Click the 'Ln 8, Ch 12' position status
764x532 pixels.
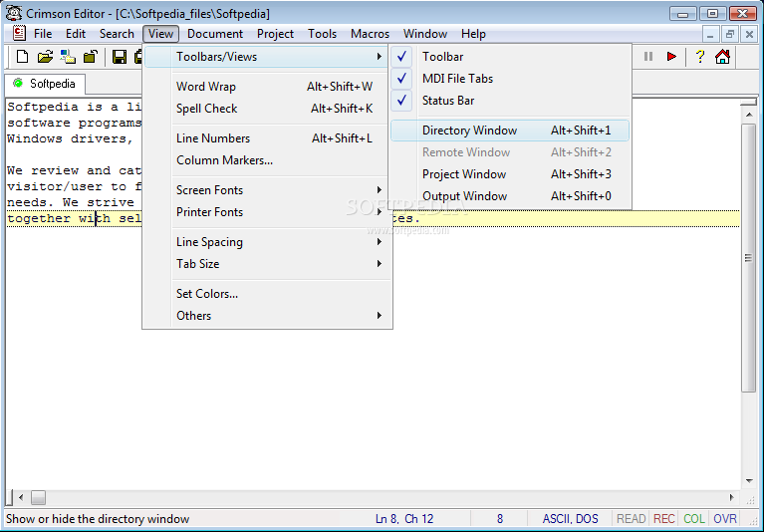tap(404, 519)
